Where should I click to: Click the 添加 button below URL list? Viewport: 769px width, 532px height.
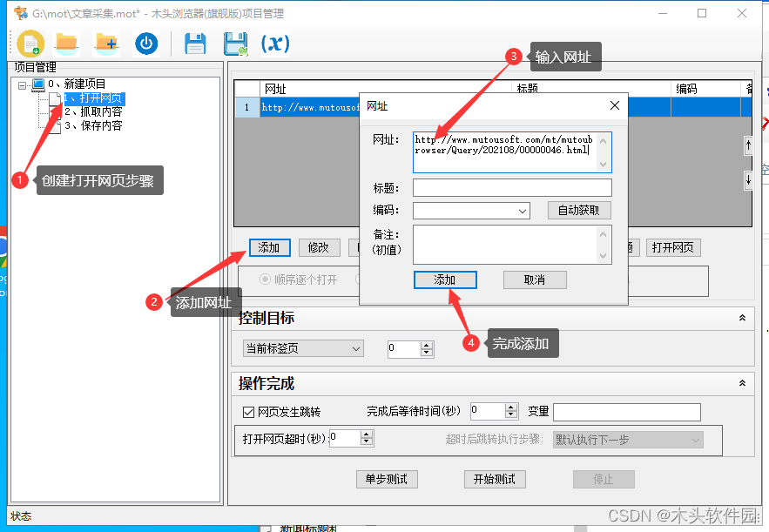(269, 247)
